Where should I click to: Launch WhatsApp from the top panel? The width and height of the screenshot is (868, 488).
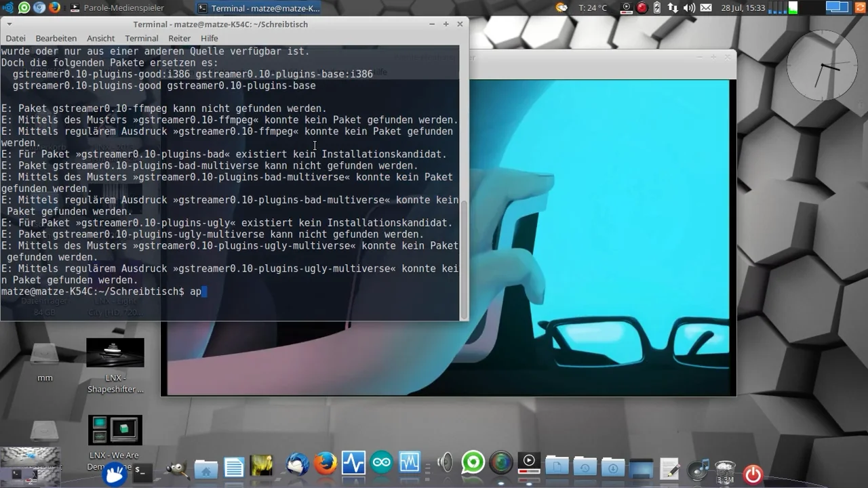(x=24, y=8)
